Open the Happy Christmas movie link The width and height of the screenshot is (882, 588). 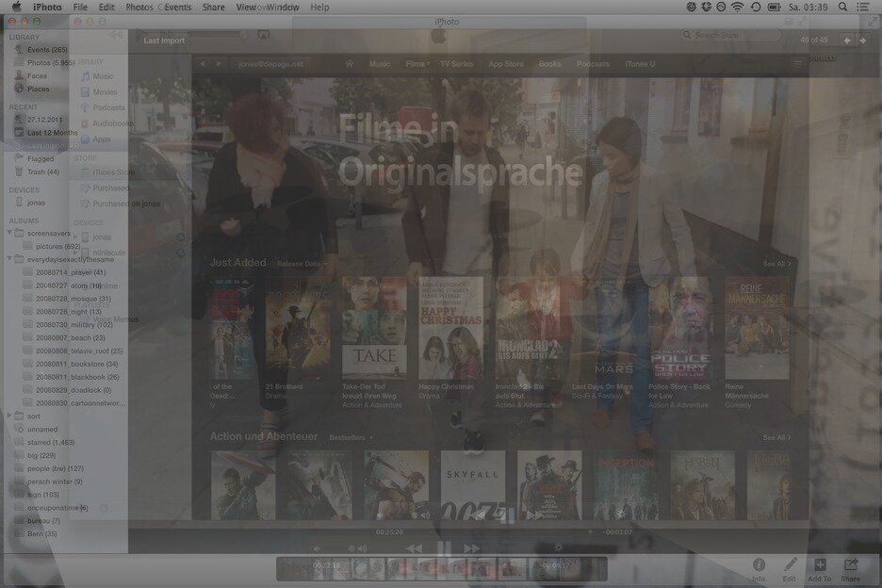446,387
